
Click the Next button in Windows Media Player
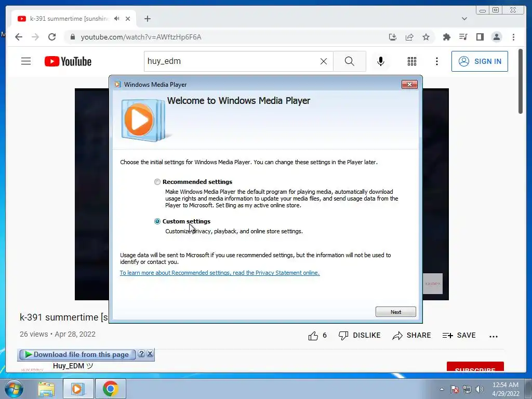[x=395, y=312]
